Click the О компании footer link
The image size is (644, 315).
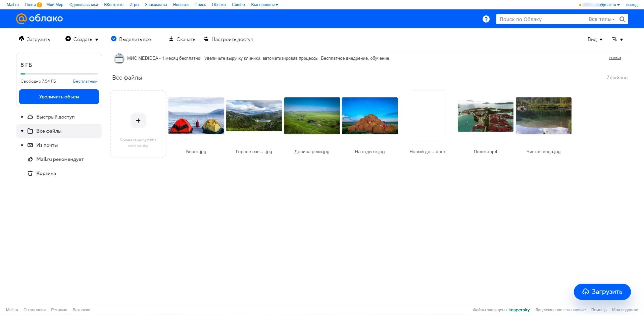(x=35, y=310)
